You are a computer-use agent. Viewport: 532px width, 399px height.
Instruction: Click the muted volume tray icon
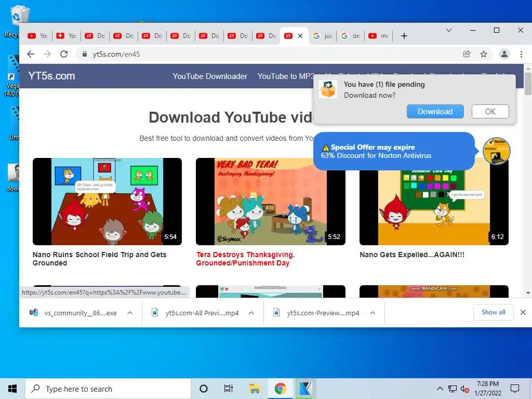click(x=464, y=389)
